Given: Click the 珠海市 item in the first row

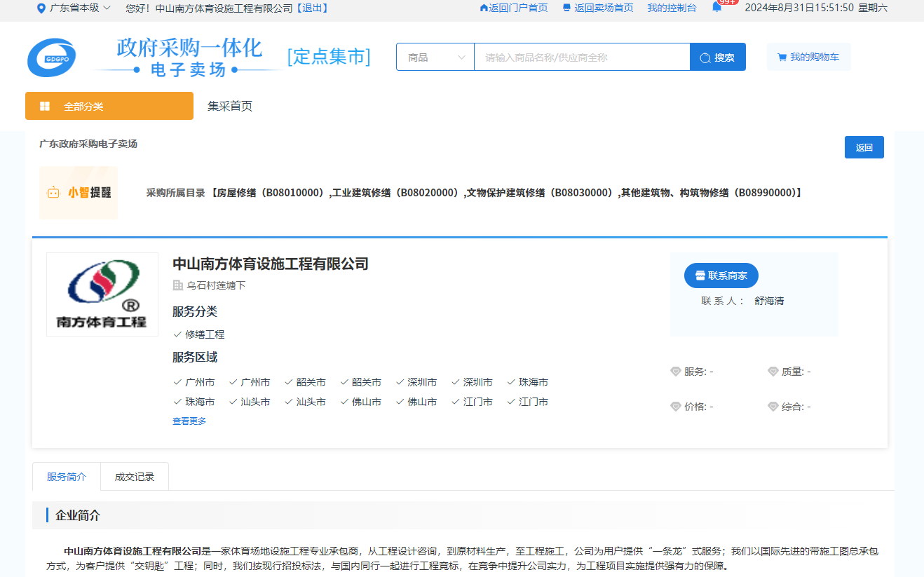Looking at the screenshot, I should pyautogui.click(x=528, y=382).
